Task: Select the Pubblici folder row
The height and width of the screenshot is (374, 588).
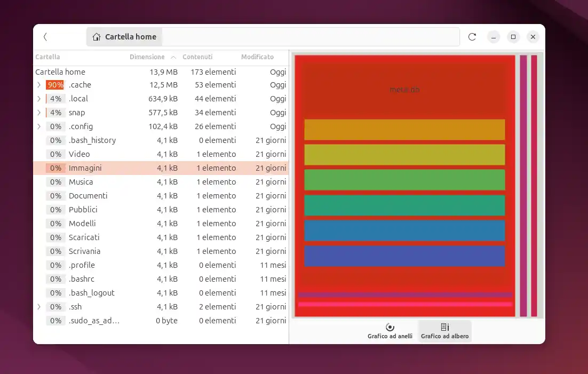Action: [x=161, y=210]
